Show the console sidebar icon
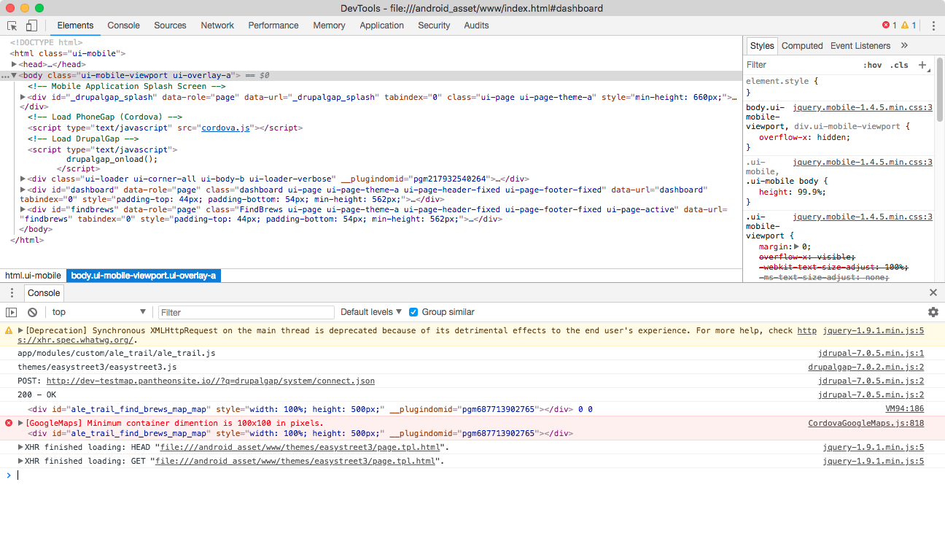945x560 pixels. [x=12, y=311]
